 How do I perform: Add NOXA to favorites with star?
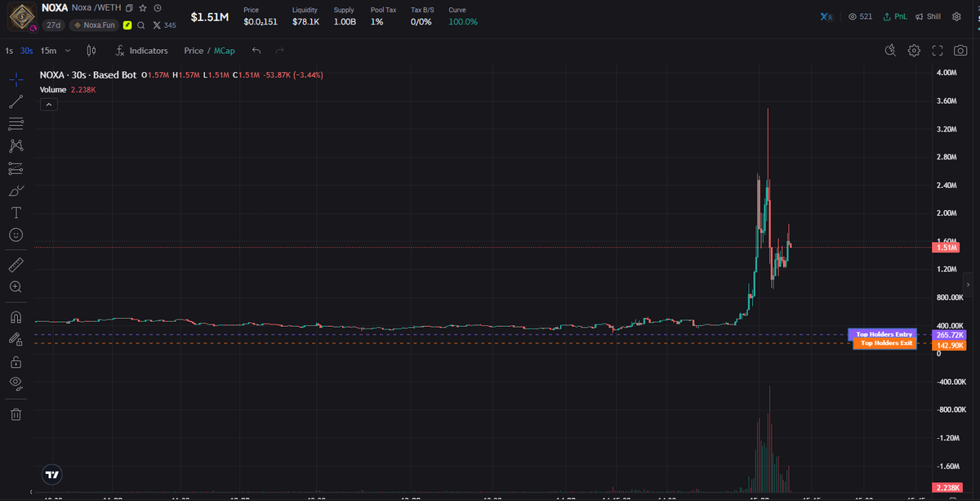point(143,7)
